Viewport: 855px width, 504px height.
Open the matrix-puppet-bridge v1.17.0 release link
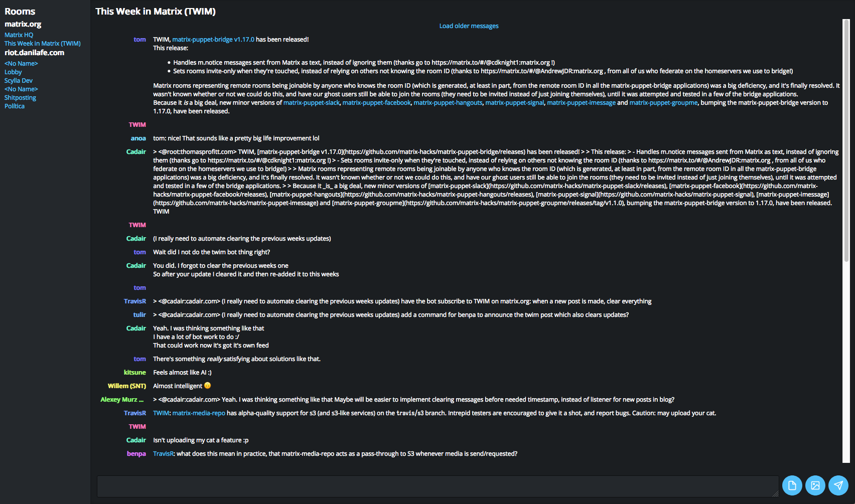[213, 40]
